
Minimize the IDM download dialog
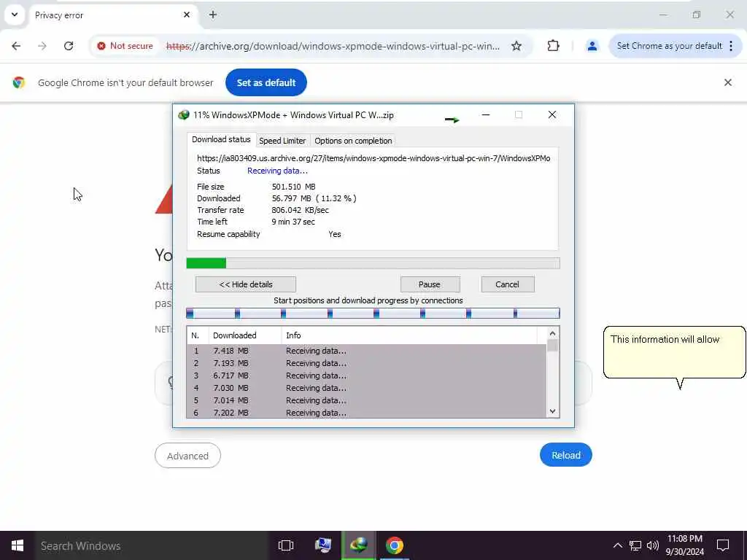[x=486, y=114]
